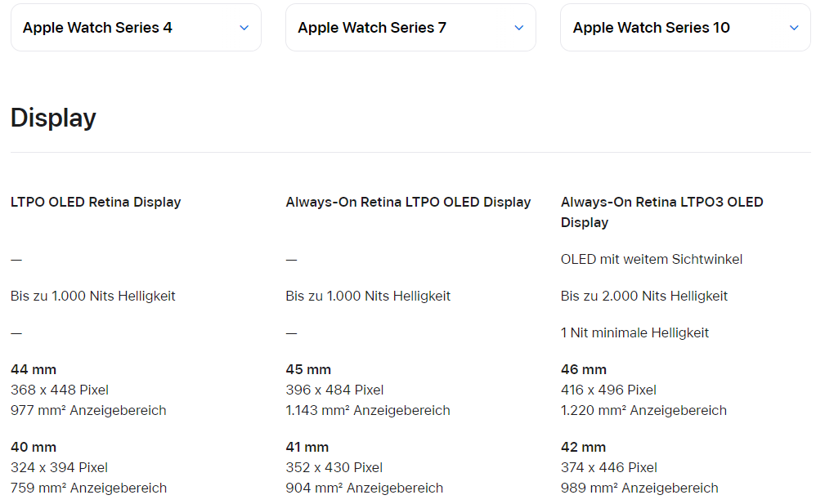This screenshot has width=816, height=504.
Task: Select the LTPO OLED Retina Display text
Action: (x=96, y=202)
